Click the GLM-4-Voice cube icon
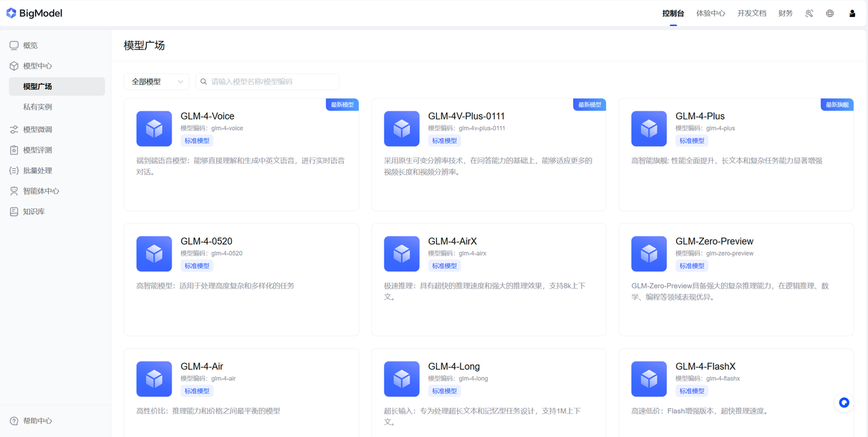 [154, 128]
